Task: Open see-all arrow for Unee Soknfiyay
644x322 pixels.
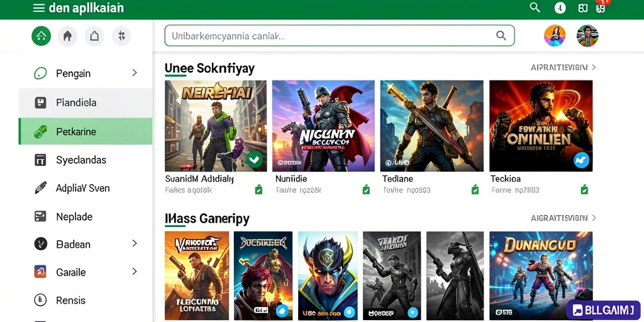Action: [594, 67]
